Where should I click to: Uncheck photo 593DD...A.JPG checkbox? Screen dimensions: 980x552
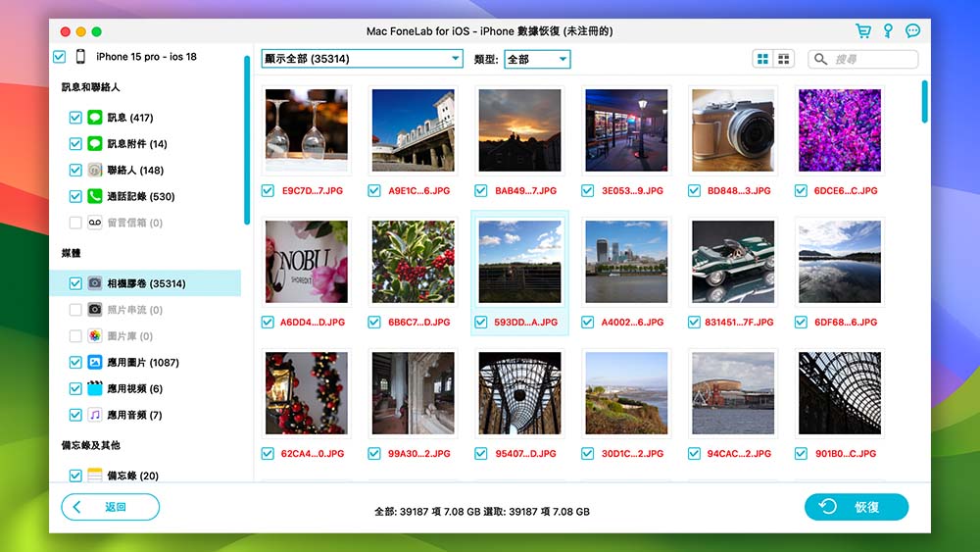click(x=480, y=322)
